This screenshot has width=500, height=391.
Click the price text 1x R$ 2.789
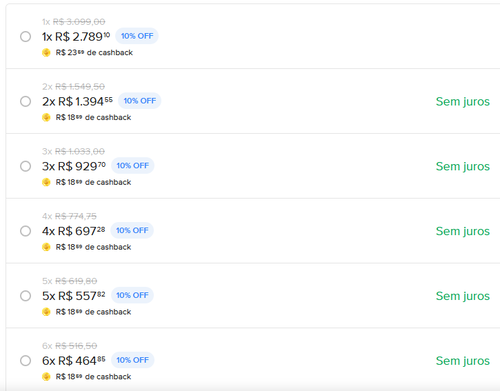pos(76,37)
